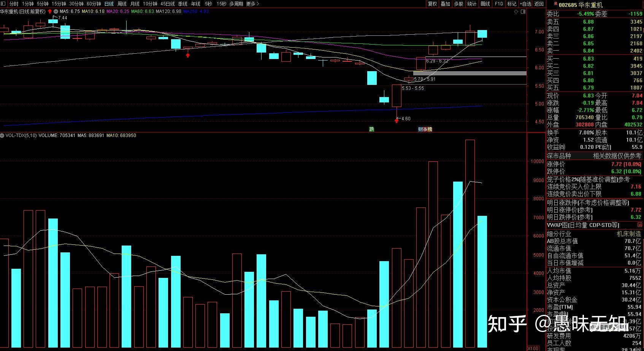This screenshot has height=351, width=644.
Task: Click the diamond icon above the price chart
Action: pos(516,12)
